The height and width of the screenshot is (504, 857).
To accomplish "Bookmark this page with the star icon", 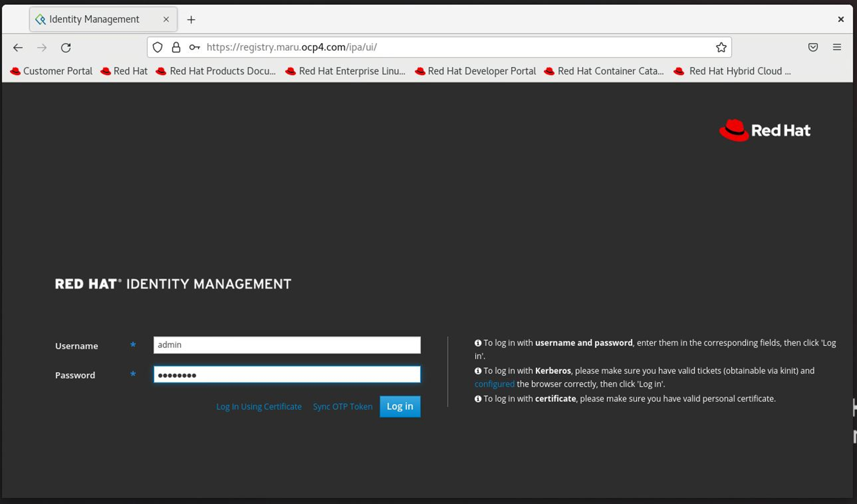I will [721, 47].
